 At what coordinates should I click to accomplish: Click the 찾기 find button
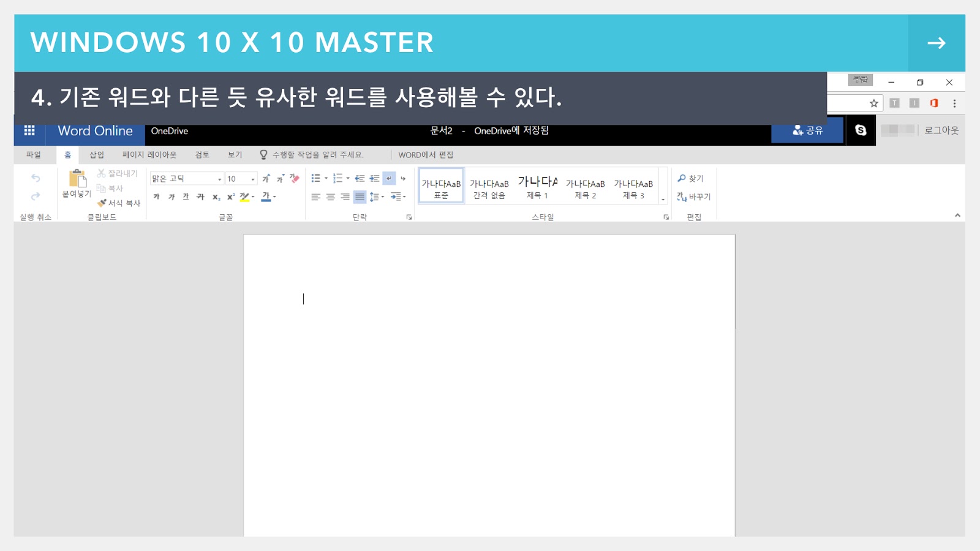click(x=691, y=179)
